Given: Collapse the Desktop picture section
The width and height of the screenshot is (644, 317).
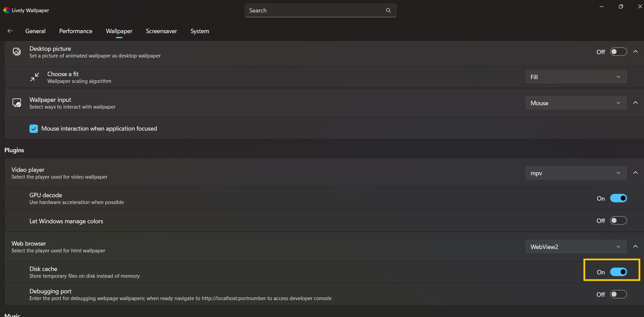Looking at the screenshot, I should click(x=636, y=52).
